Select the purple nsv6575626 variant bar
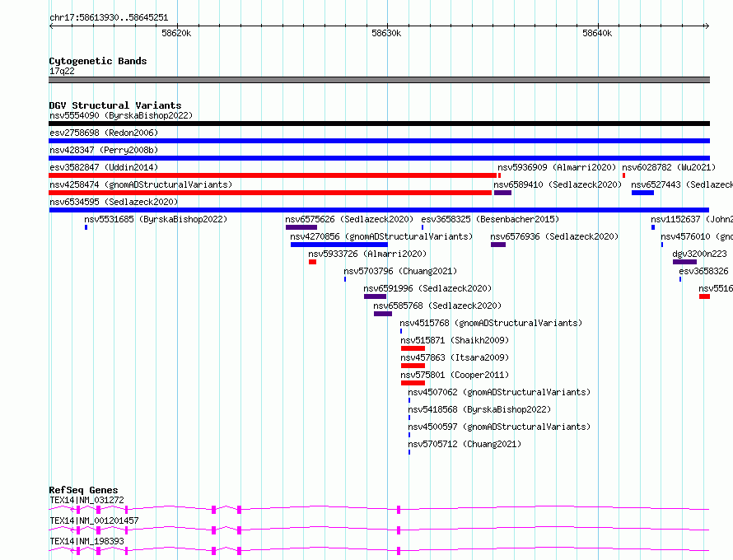This screenshot has height=560, width=733. tap(301, 227)
